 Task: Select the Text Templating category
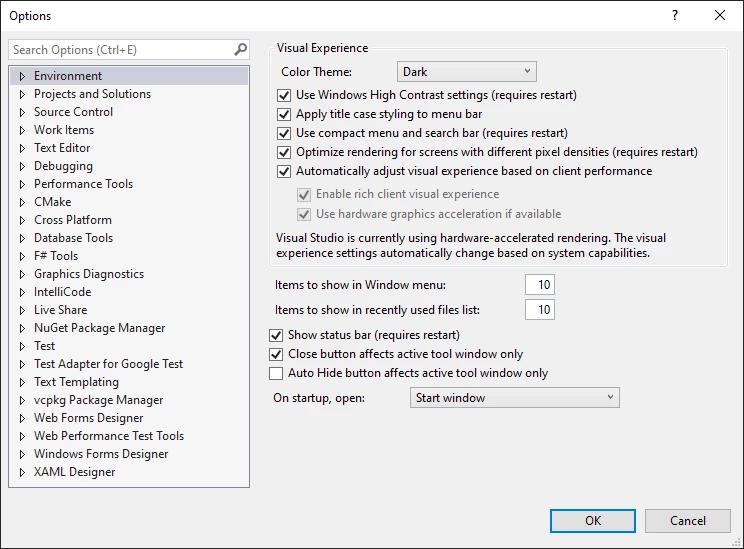pyautogui.click(x=76, y=382)
